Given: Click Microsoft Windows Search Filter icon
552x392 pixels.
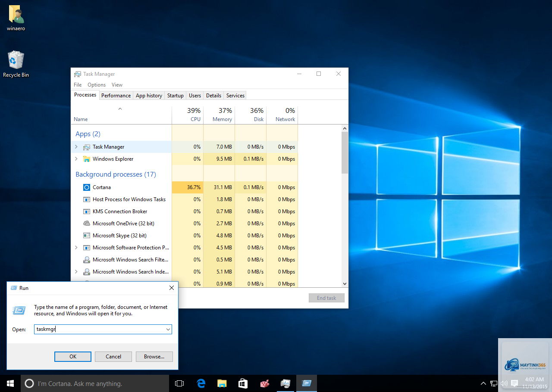Looking at the screenshot, I should (87, 260).
